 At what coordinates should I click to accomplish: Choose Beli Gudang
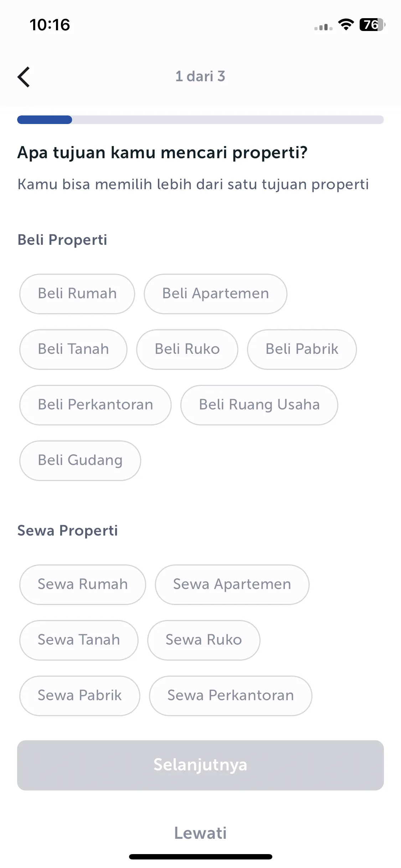point(80,460)
